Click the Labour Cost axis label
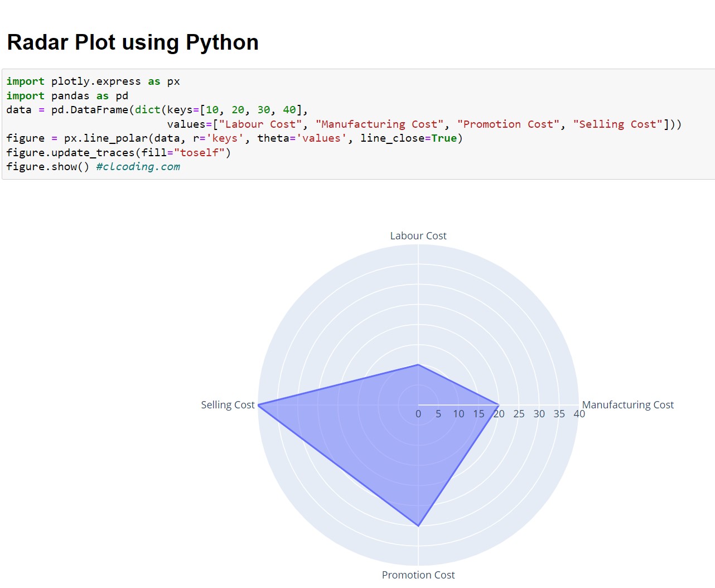 pos(418,235)
